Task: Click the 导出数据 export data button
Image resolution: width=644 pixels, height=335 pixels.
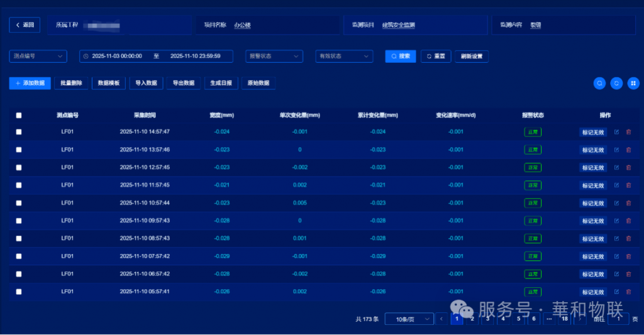Action: pyautogui.click(x=184, y=84)
